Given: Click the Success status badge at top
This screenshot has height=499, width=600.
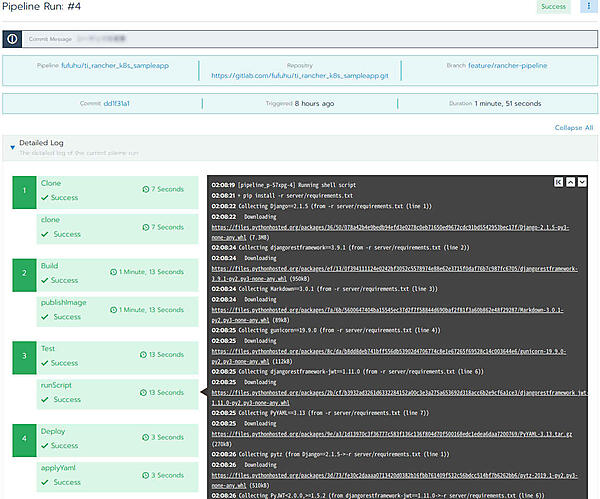Looking at the screenshot, I should [555, 6].
